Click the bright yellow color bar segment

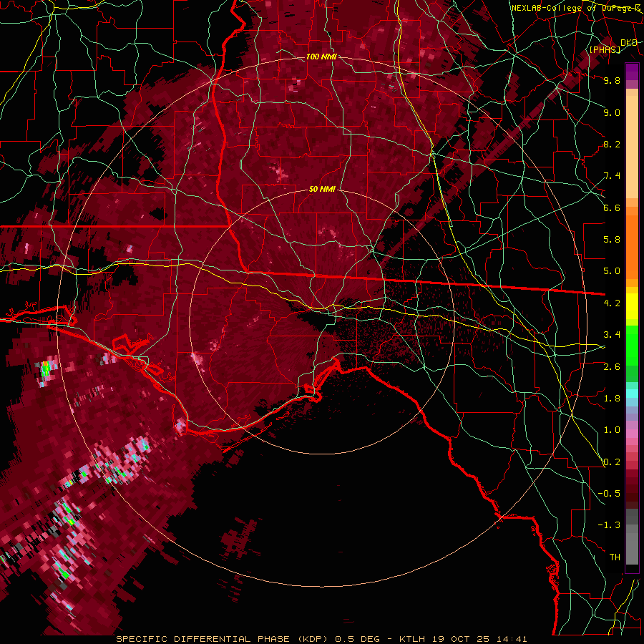point(632,306)
